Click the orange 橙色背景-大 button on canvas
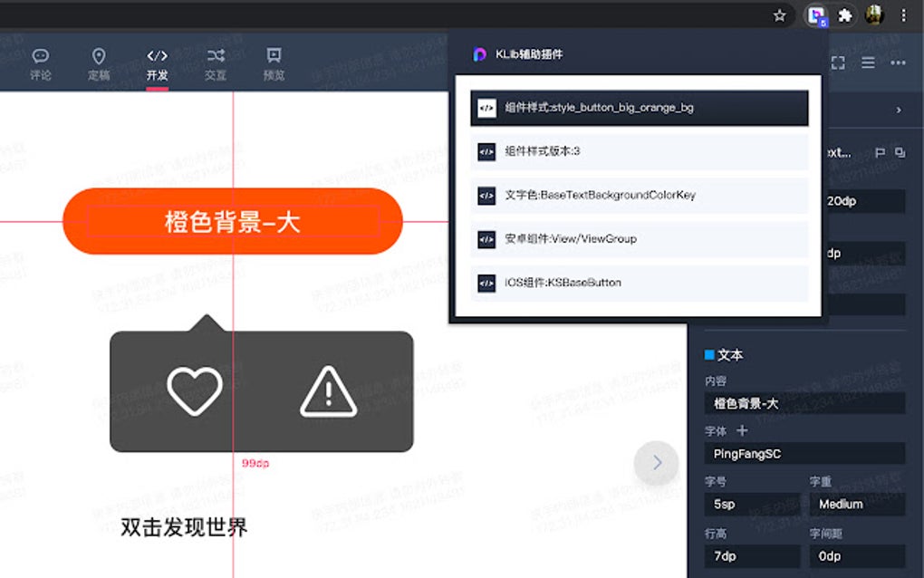Image resolution: width=924 pixels, height=578 pixels. click(233, 222)
